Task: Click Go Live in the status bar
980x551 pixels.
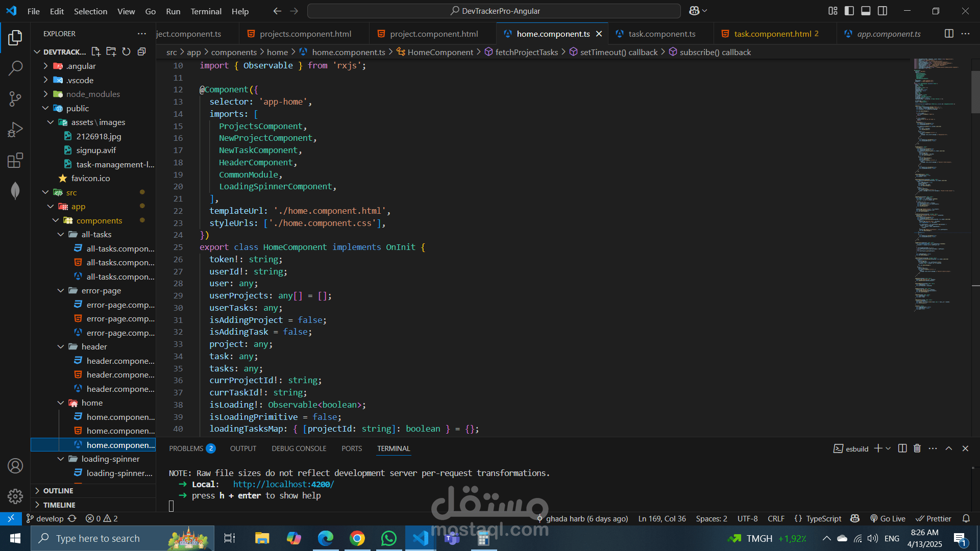Action: 888,518
